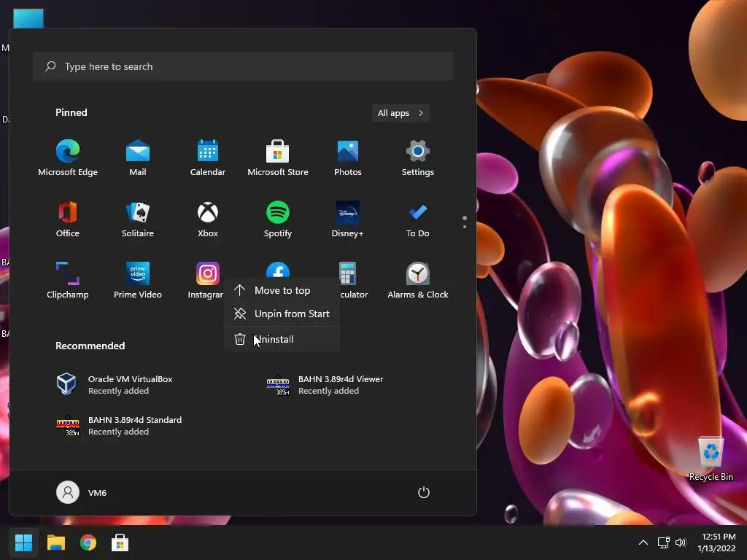Launch Clipchamp video editor
This screenshot has width=747, height=560.
(68, 281)
